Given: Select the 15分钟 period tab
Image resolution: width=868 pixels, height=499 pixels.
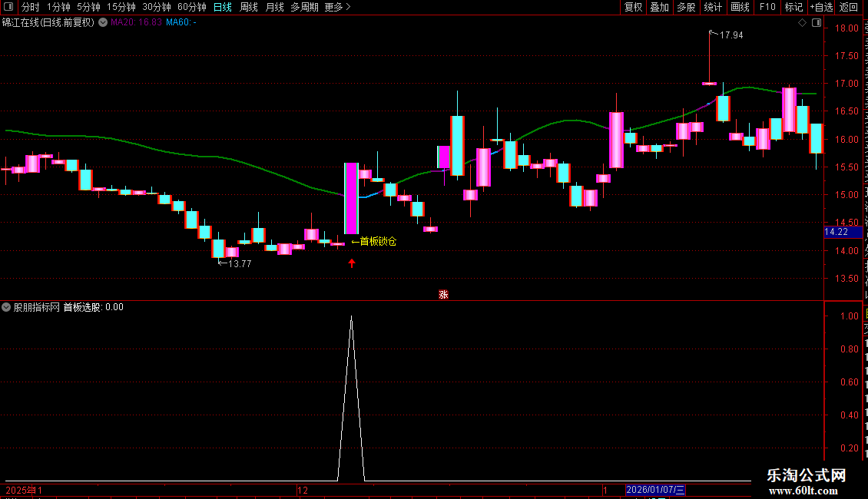Looking at the screenshot, I should click(x=121, y=7).
